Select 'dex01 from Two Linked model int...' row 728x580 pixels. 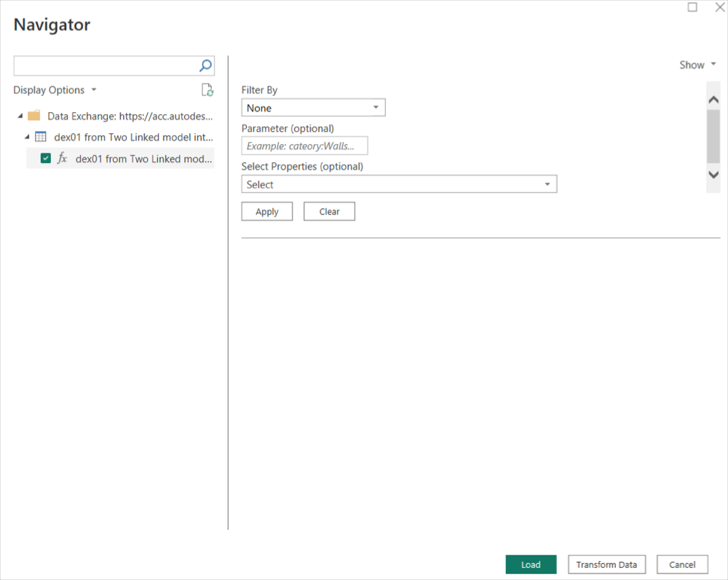[134, 137]
